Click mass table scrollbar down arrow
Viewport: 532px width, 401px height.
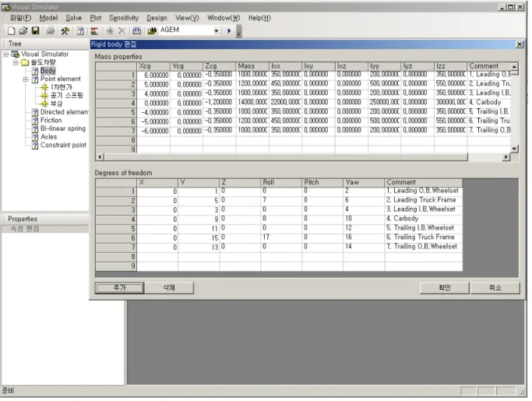pyautogui.click(x=514, y=149)
